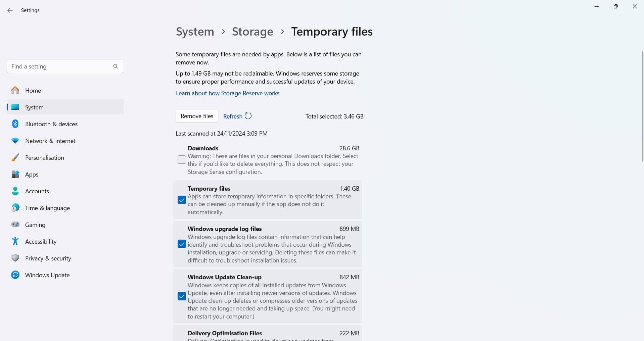
Task: Go to Time & language settings
Action: point(47,208)
